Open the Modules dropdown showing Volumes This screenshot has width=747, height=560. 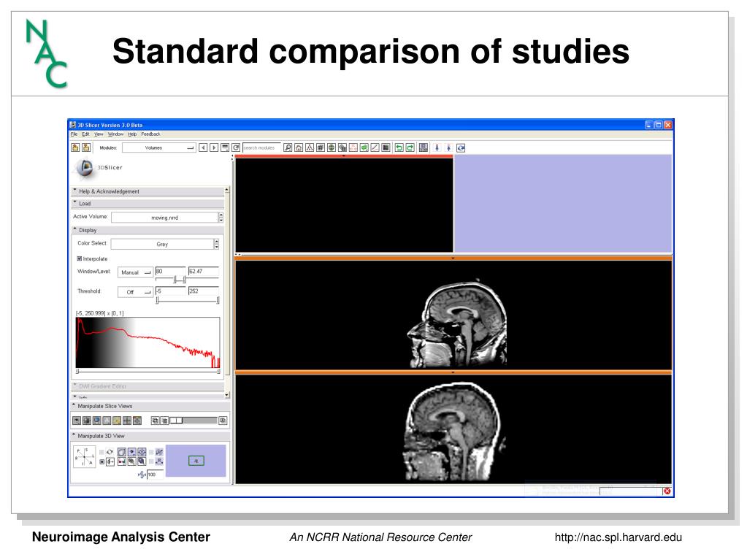point(158,148)
